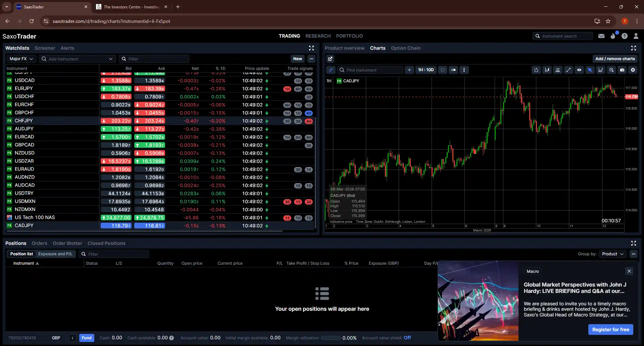
Task: Click Add / remove charts button
Action: pos(615,59)
